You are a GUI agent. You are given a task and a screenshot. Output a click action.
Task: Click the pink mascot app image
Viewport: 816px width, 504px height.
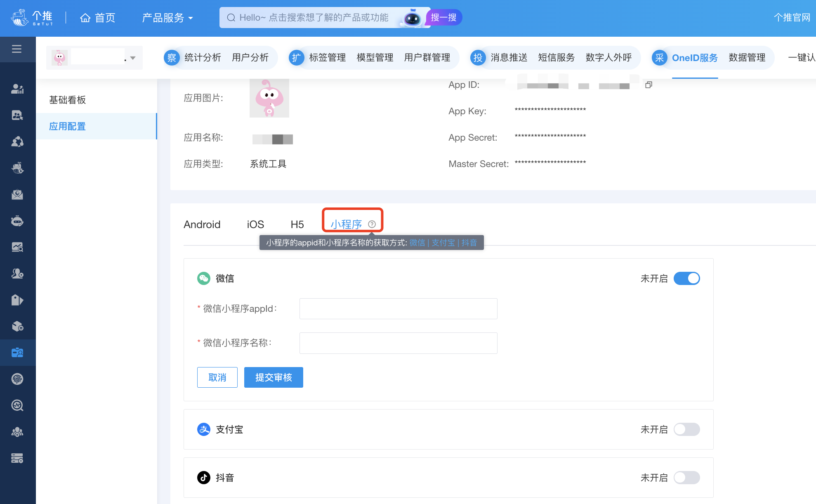(269, 98)
